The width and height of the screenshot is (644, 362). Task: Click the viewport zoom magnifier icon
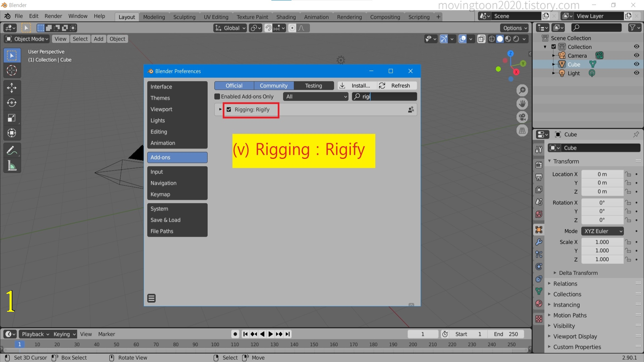522,90
